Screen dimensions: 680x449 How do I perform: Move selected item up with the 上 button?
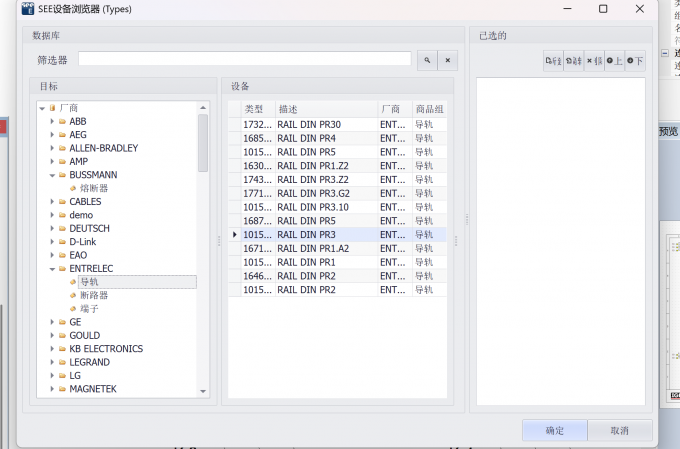point(615,61)
